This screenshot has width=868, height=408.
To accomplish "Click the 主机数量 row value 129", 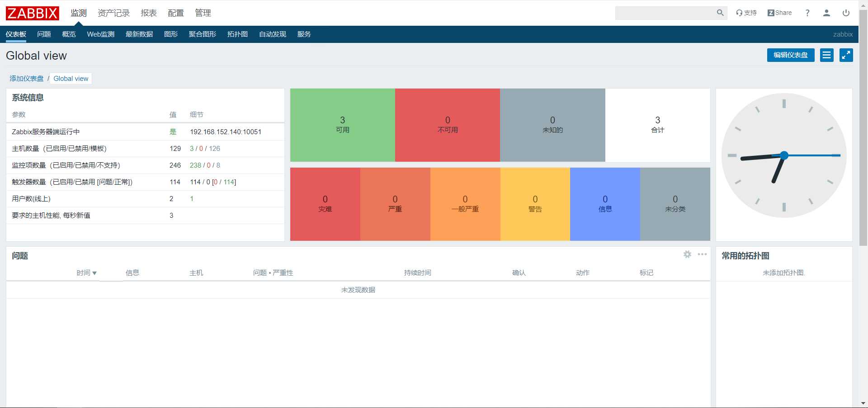I will (175, 149).
